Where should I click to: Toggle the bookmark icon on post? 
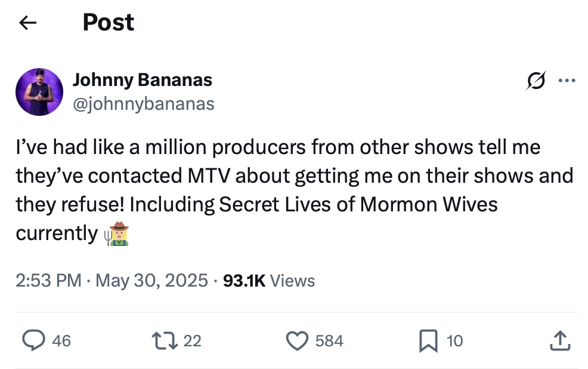[427, 340]
